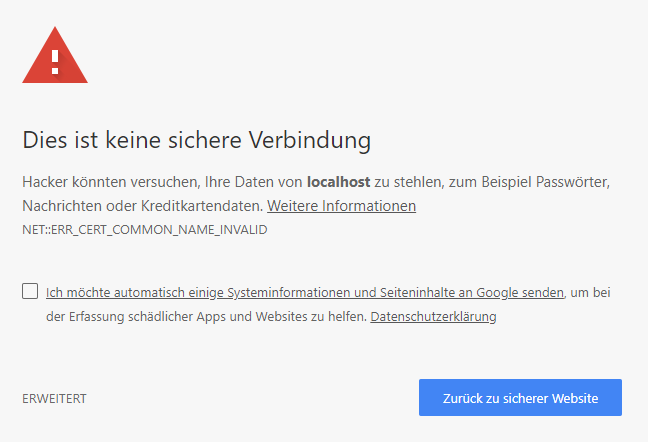Enable the checkbox for sending system information

(30, 292)
